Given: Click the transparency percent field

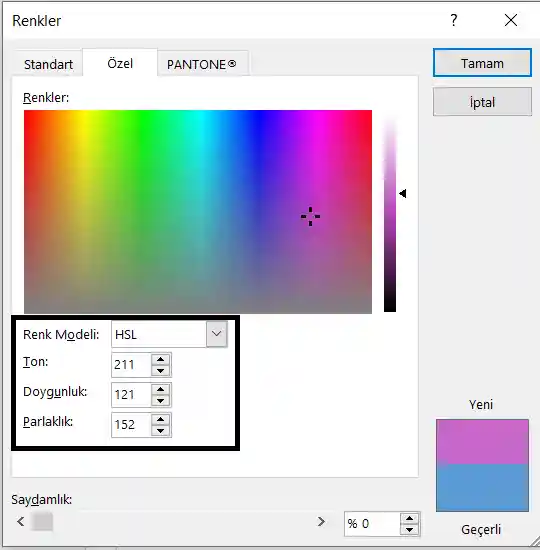Looking at the screenshot, I should (372, 524).
